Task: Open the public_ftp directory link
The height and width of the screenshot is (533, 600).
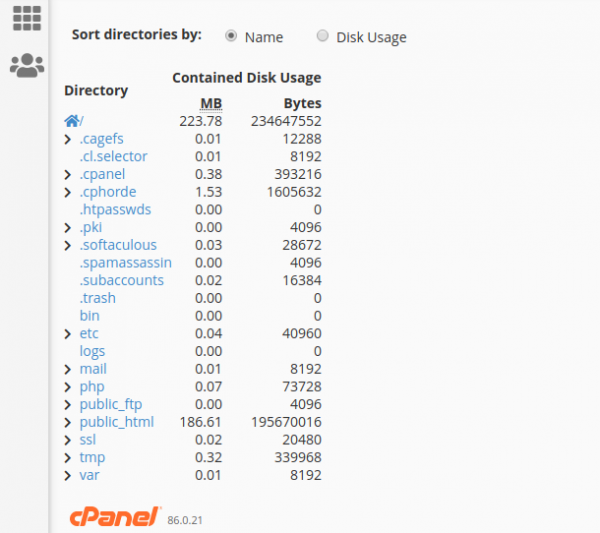Action: point(111,404)
